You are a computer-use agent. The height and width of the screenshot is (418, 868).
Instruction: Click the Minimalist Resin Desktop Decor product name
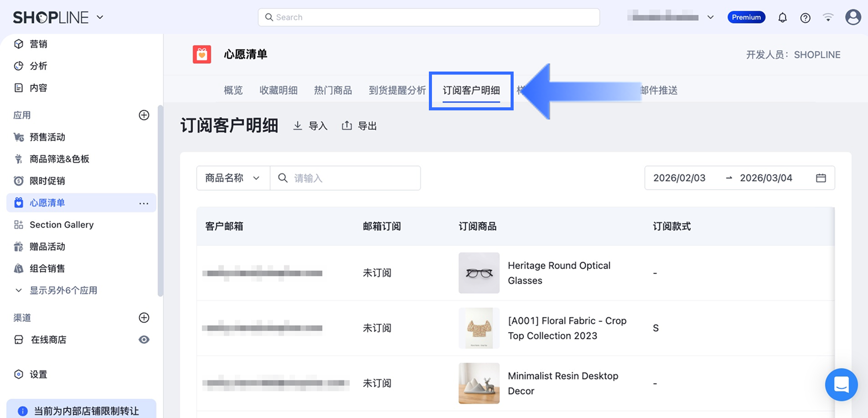(563, 383)
